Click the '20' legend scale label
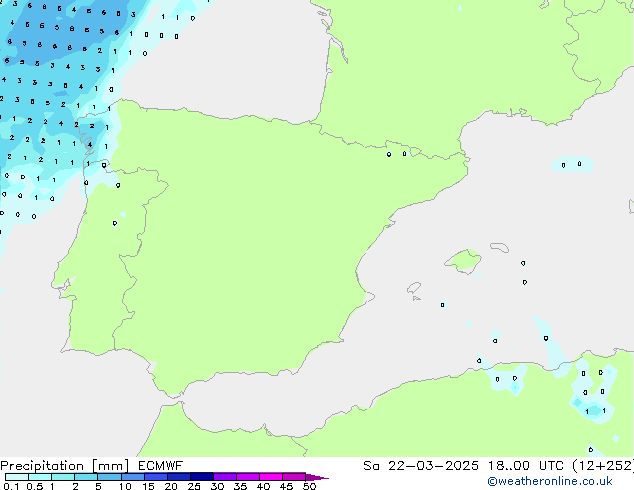Image resolution: width=634 pixels, height=490 pixels. coord(171,486)
